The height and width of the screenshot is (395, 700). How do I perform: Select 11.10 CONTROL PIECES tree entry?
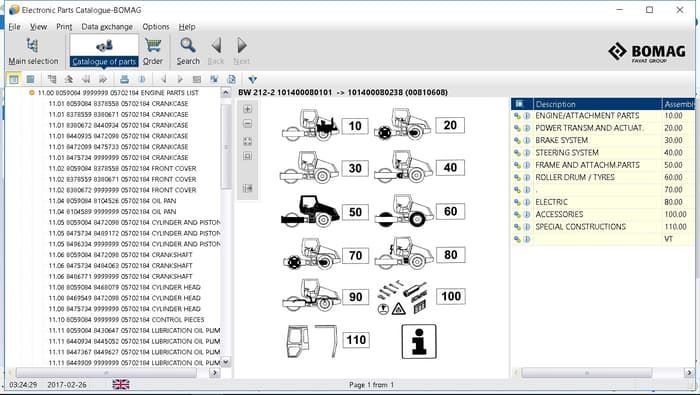tap(126, 320)
